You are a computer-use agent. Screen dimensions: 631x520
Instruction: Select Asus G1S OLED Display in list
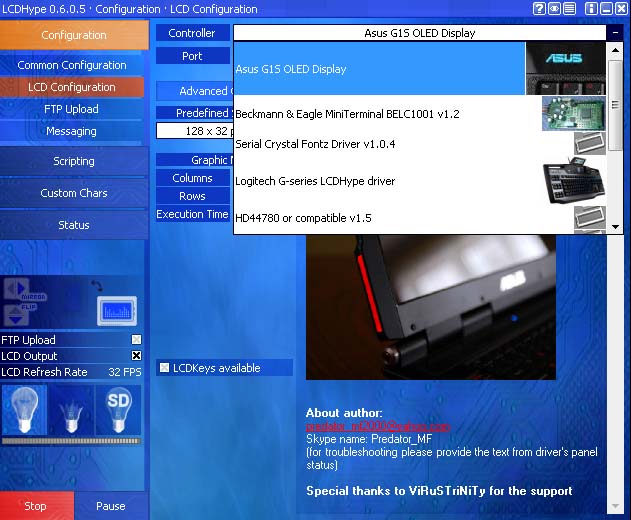[x=379, y=68]
